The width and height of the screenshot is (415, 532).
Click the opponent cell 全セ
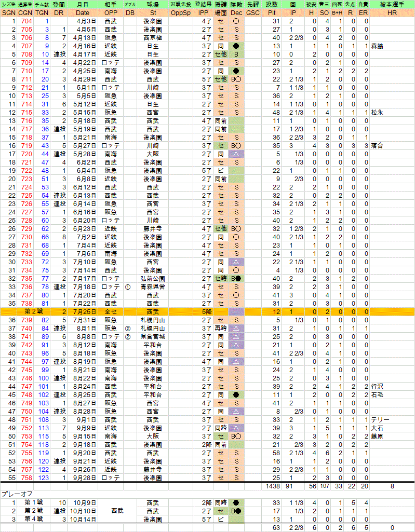click(111, 311)
